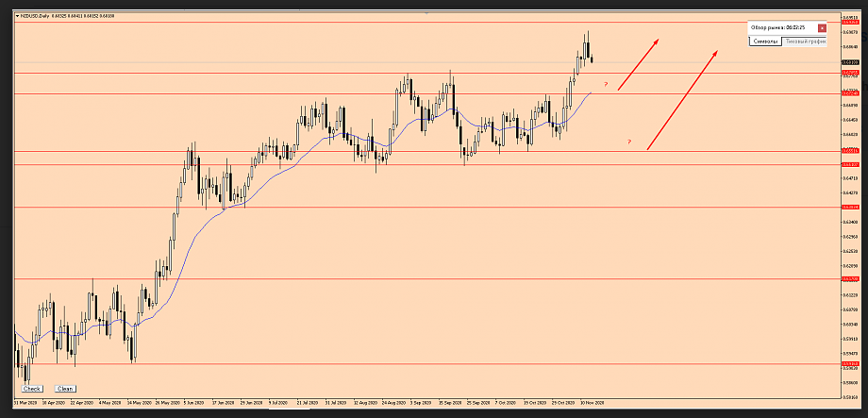Viewport: 868px width, 418px height.
Task: Click the lower red question mark label
Action: pyautogui.click(x=629, y=142)
